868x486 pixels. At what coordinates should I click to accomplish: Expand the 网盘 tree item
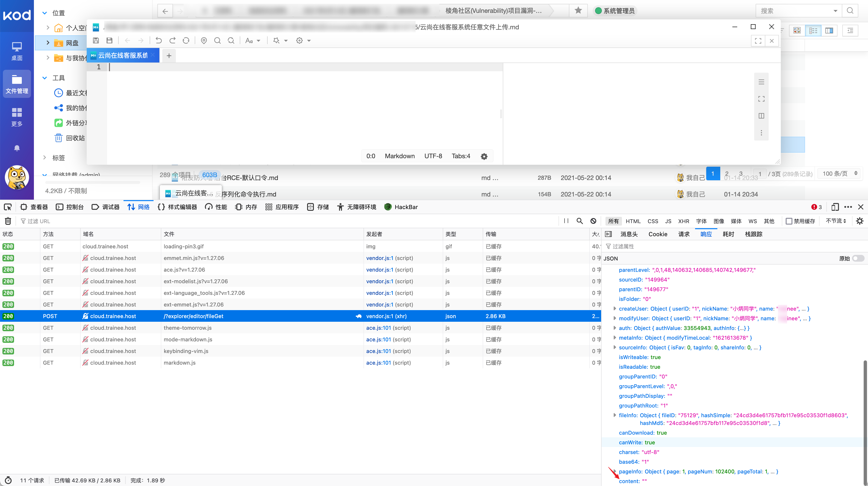pos(47,43)
